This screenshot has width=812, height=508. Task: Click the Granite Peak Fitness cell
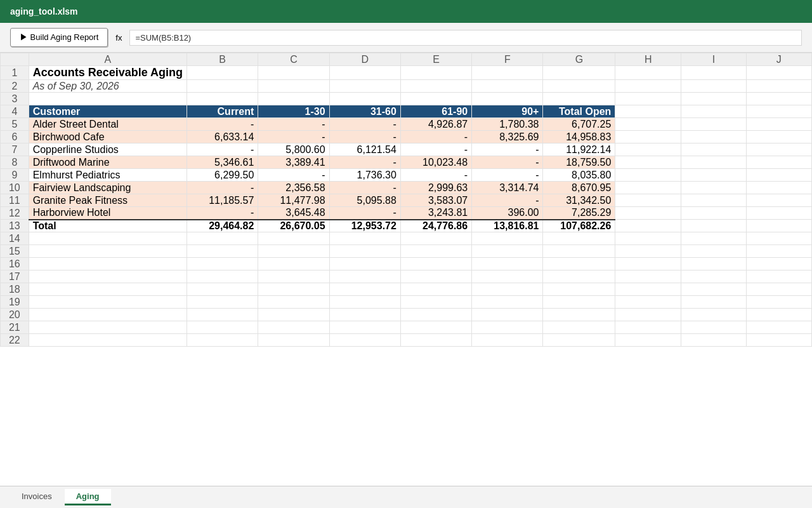click(x=108, y=201)
